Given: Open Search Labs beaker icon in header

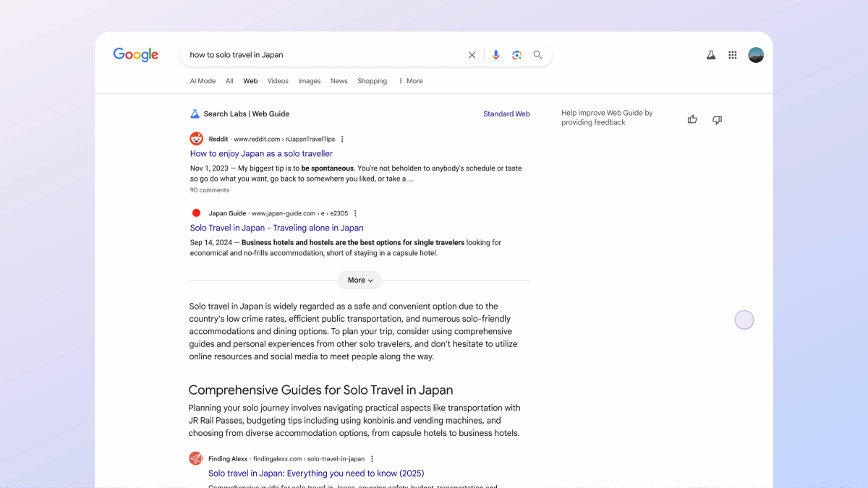Looking at the screenshot, I should coord(711,55).
